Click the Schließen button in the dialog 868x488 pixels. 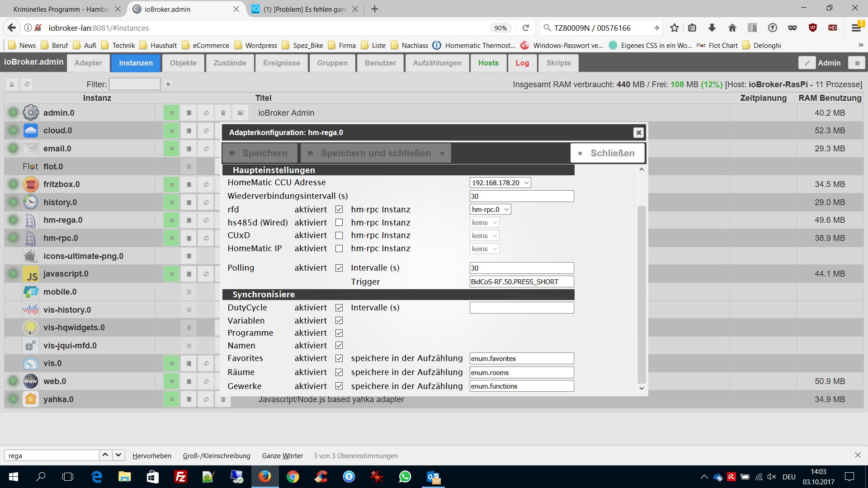coord(607,153)
